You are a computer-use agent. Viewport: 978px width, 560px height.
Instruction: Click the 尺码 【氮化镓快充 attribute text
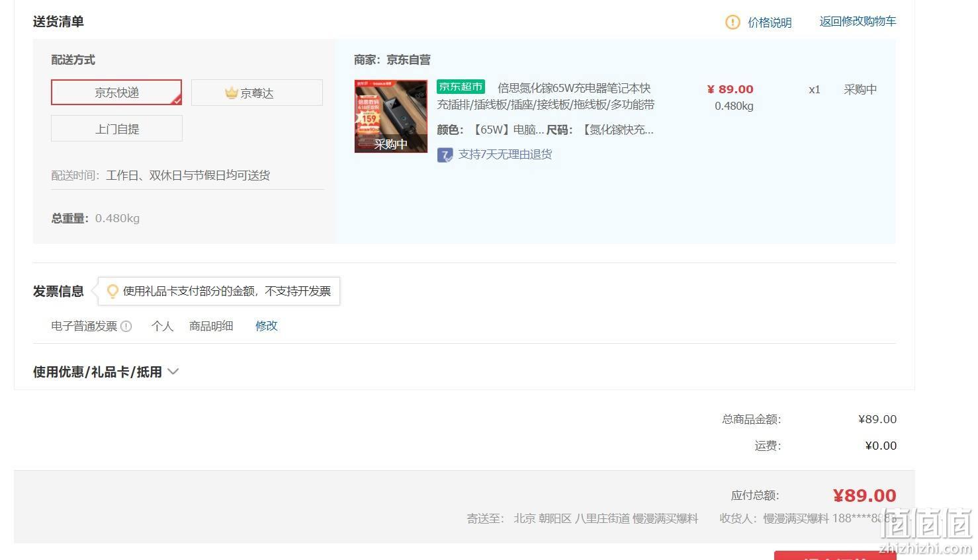click(600, 130)
